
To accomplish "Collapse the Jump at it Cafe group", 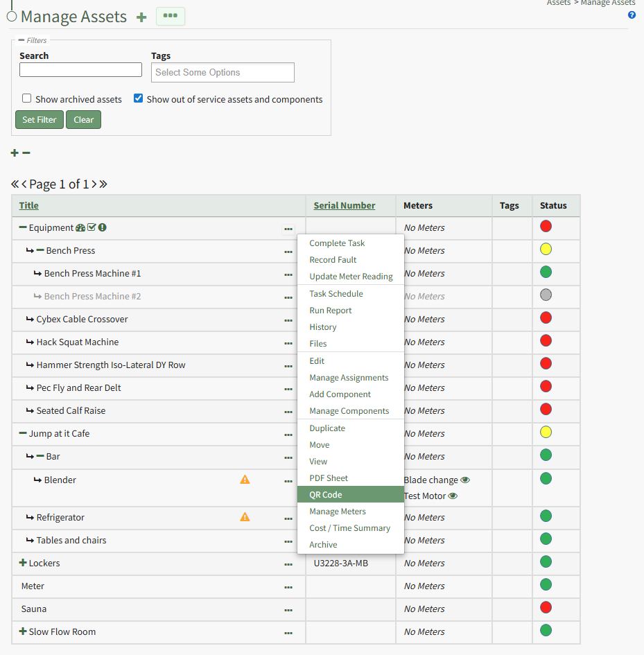I will tap(23, 433).
